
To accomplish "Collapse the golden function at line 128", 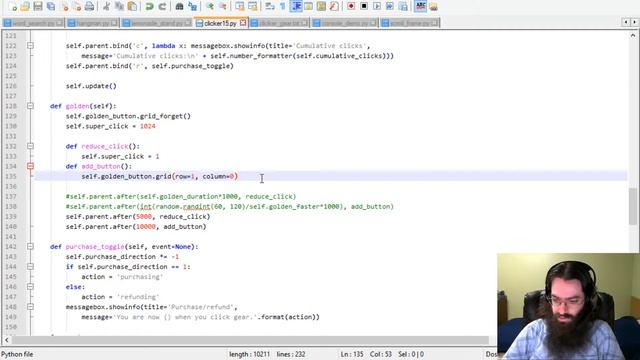I will coord(31,106).
